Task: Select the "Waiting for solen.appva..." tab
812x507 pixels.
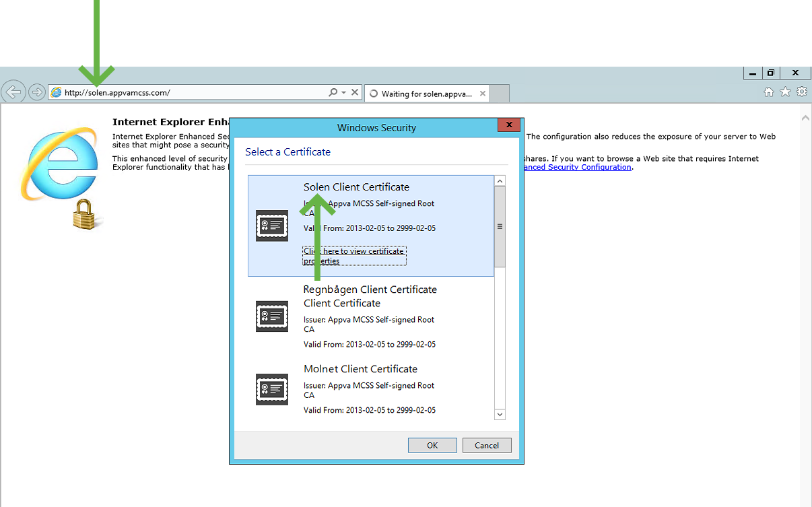Action: click(428, 94)
